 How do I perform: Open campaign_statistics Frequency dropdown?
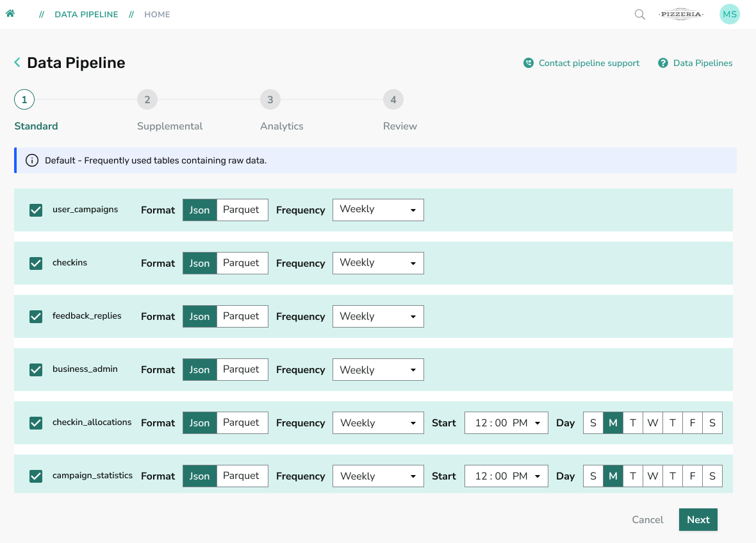pyautogui.click(x=378, y=476)
